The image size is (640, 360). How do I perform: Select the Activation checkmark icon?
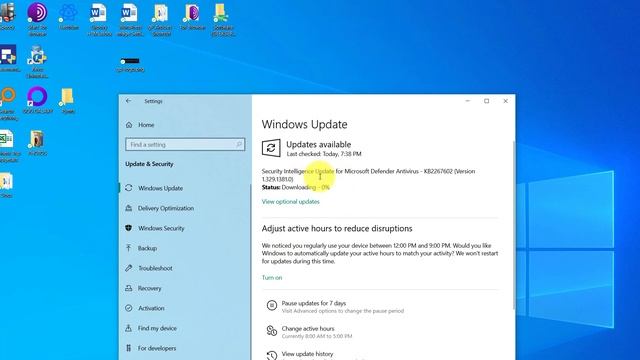coord(129,308)
